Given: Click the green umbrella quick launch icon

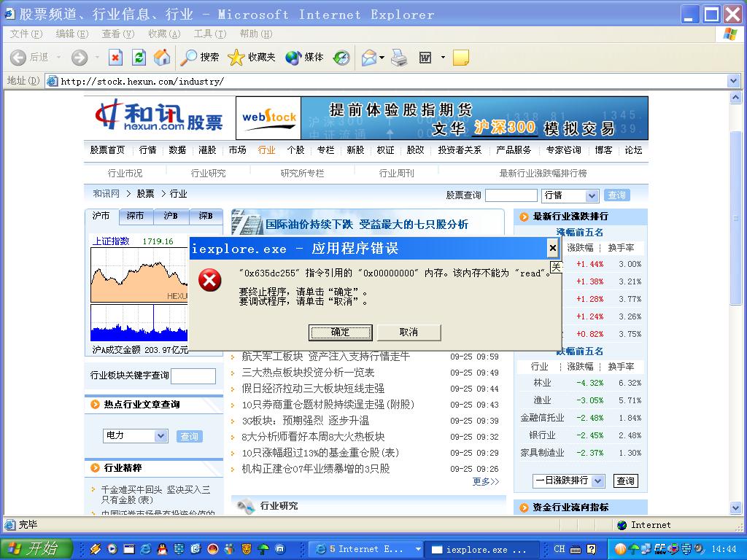Looking at the screenshot, I should (263, 549).
